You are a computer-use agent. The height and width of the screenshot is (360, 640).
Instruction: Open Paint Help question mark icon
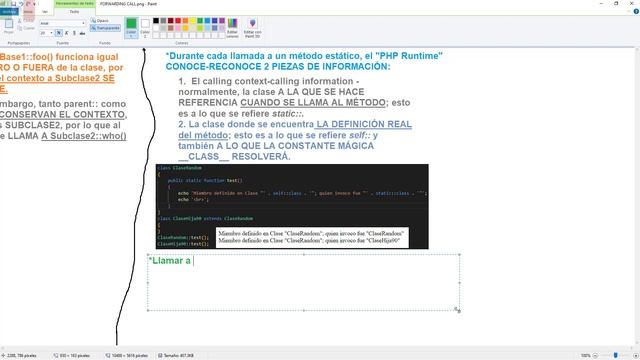(x=636, y=11)
